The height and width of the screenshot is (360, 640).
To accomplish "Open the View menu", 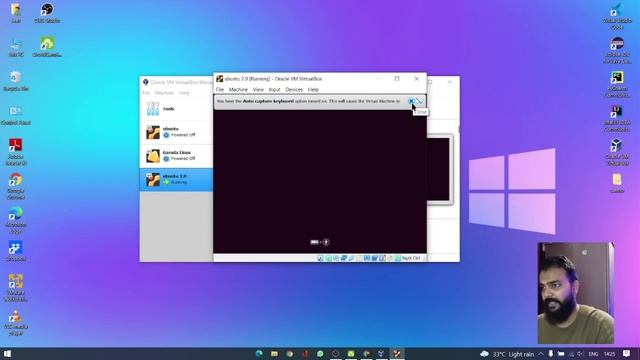I will point(258,89).
